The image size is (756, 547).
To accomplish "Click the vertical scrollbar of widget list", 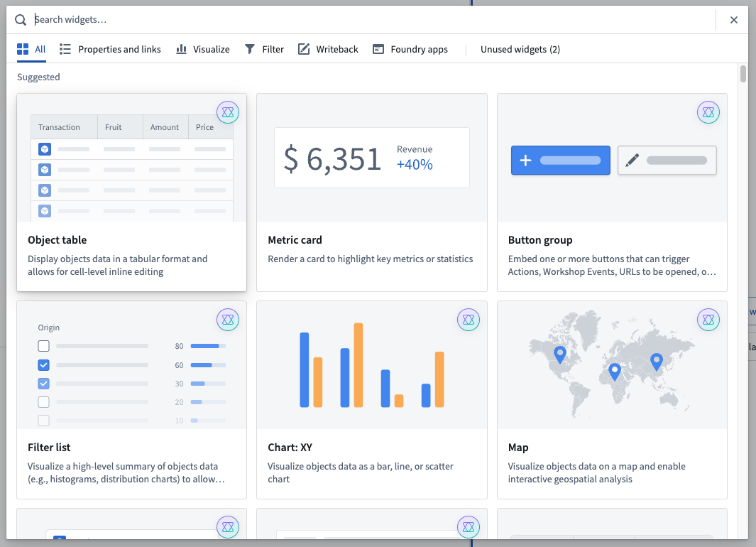I will [x=743, y=74].
